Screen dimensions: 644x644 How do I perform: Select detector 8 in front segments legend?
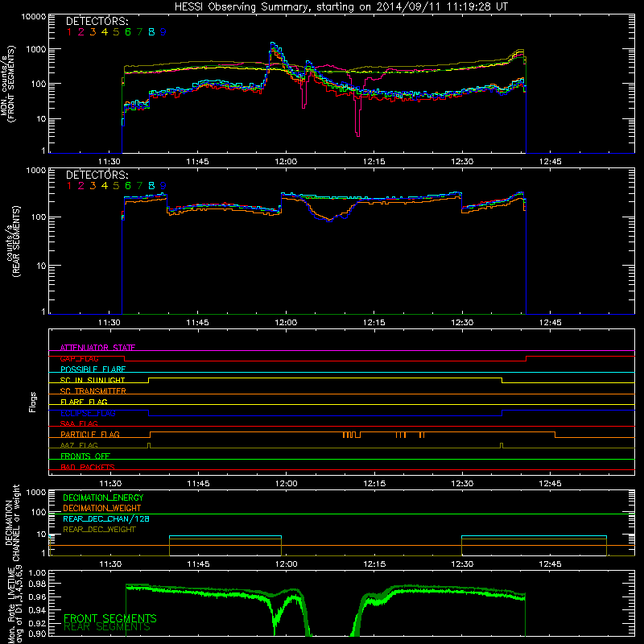pos(151,32)
